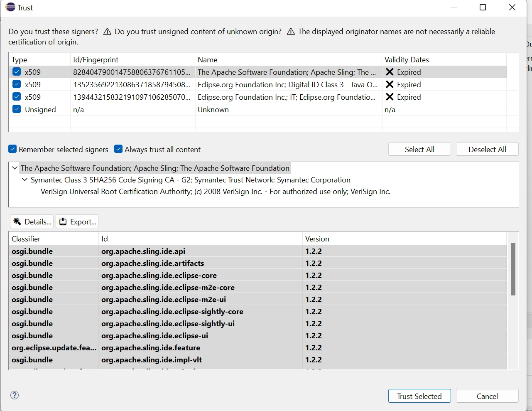Click the Unknown name cell
The width and height of the screenshot is (532, 411).
point(213,109)
